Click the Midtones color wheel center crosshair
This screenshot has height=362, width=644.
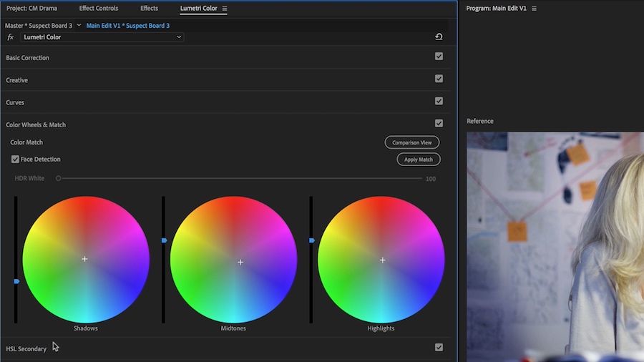240,262
